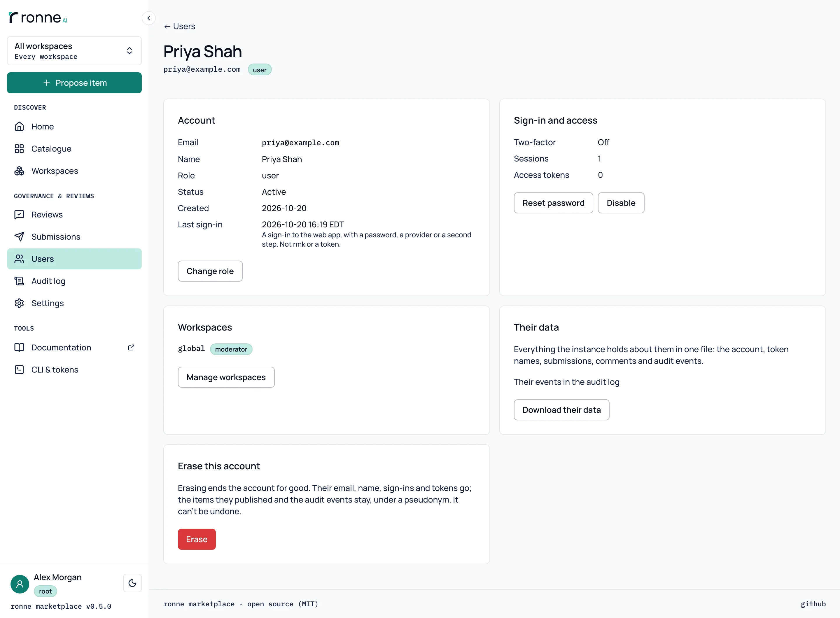Click the Manage workspaces button
840x618 pixels.
226,377
